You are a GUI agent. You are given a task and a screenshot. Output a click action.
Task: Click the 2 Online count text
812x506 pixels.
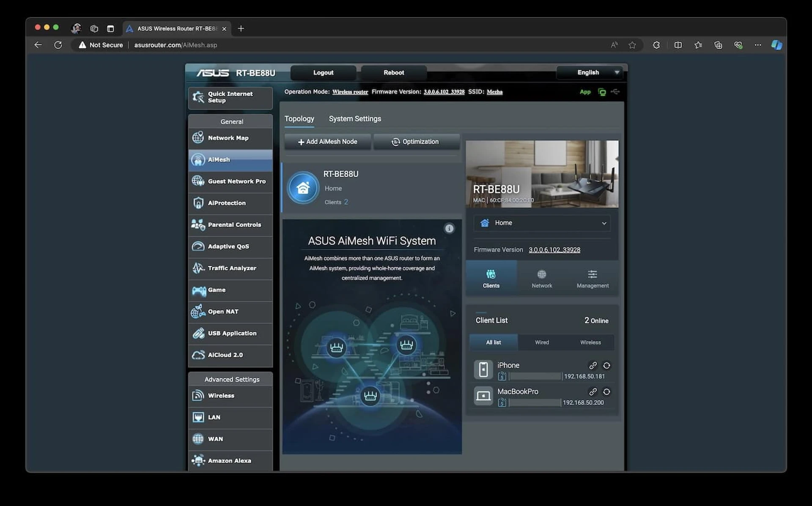click(x=596, y=320)
